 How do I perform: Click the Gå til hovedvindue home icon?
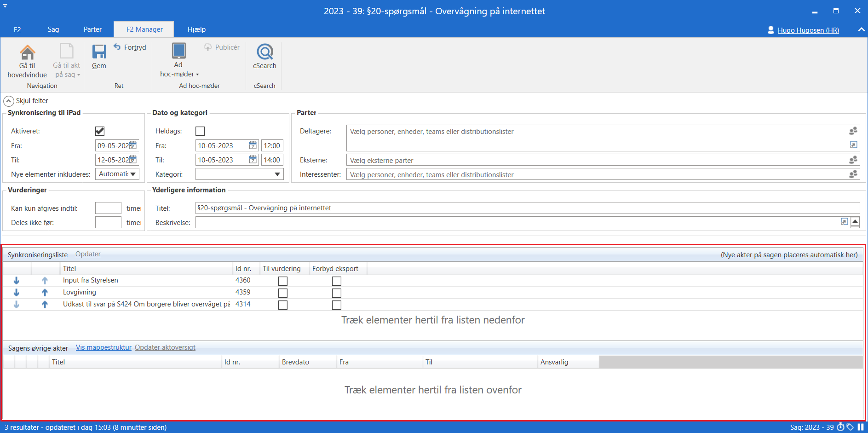(27, 52)
